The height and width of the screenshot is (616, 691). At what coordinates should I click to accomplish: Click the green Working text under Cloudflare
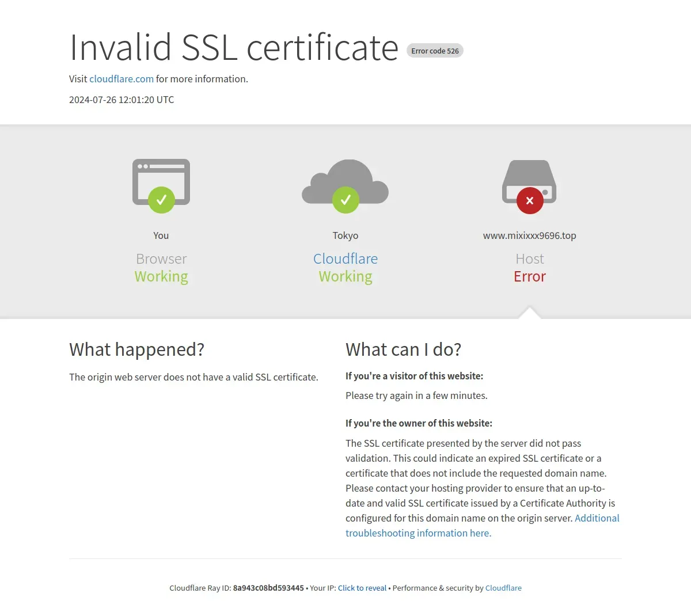click(x=345, y=276)
